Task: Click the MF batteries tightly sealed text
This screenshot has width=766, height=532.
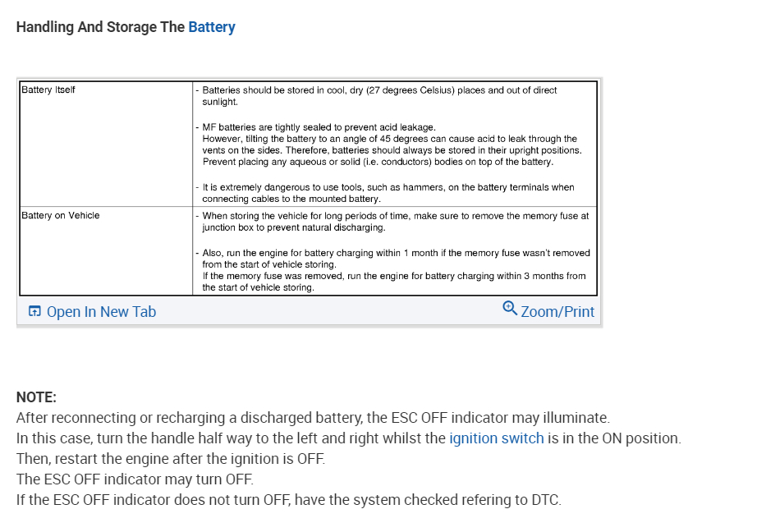Action: click(x=319, y=127)
